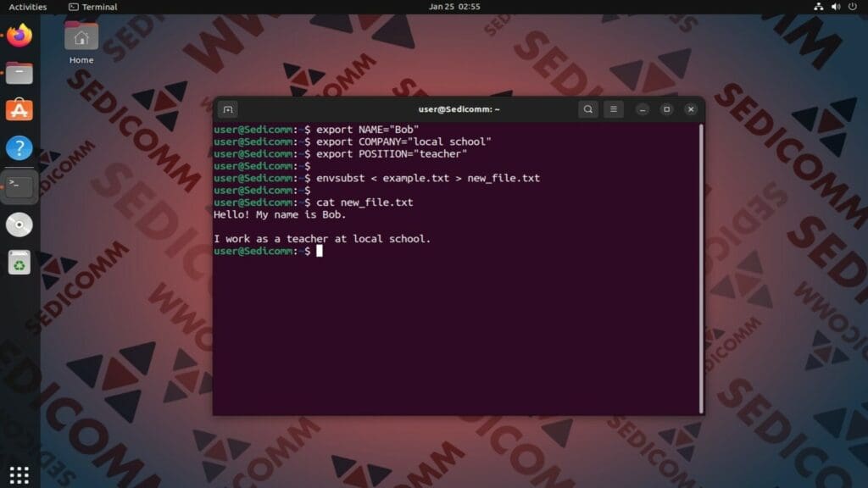This screenshot has height=488, width=868.
Task: Open the Terminal app menu in top bar
Action: tap(92, 7)
